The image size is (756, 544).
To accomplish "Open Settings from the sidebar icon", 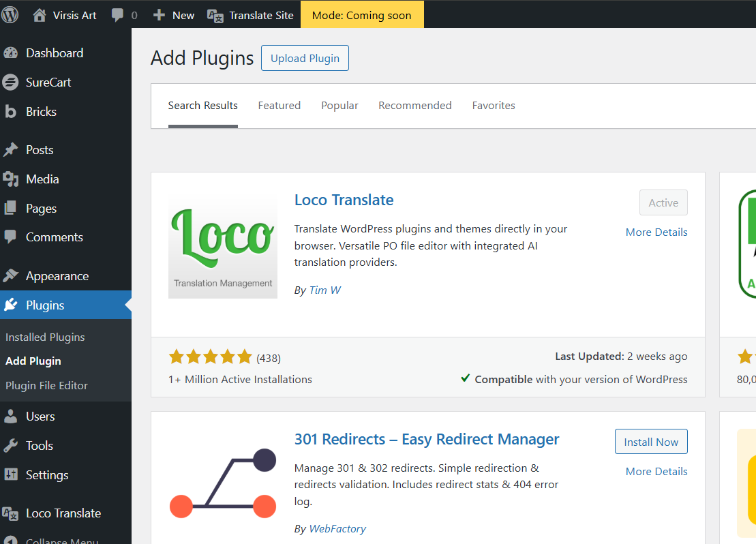I will [10, 475].
